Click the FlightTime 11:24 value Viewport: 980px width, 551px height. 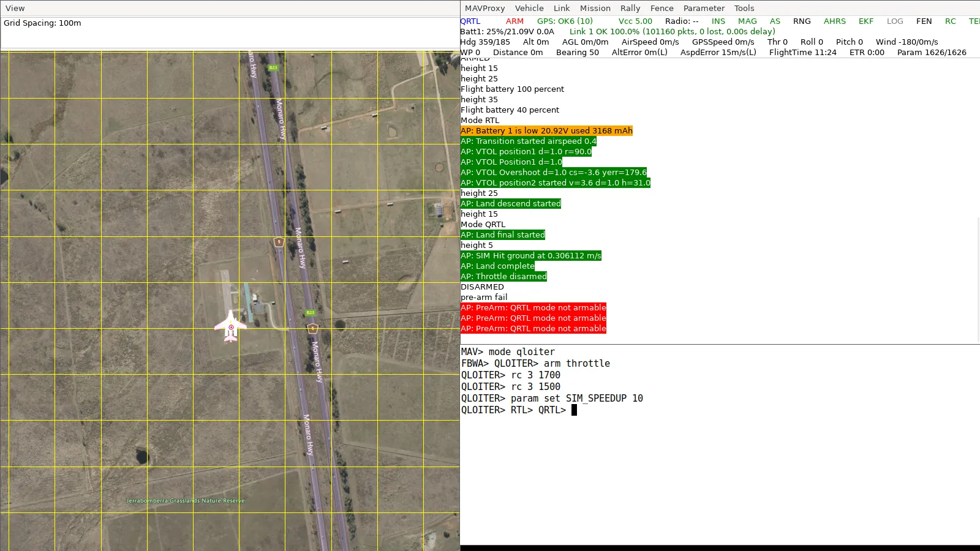pyautogui.click(x=803, y=52)
